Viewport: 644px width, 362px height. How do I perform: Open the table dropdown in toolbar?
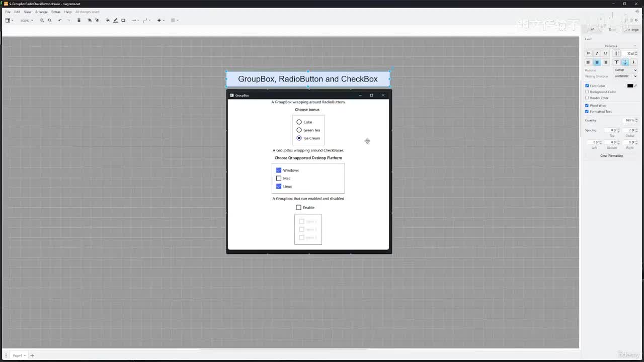[x=175, y=20]
